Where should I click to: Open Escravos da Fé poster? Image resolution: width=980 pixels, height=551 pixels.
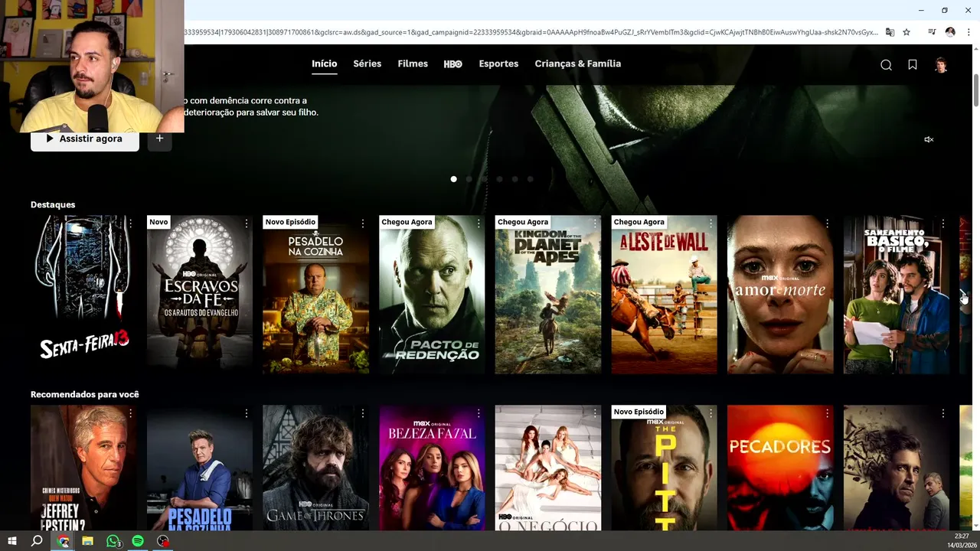click(x=200, y=295)
